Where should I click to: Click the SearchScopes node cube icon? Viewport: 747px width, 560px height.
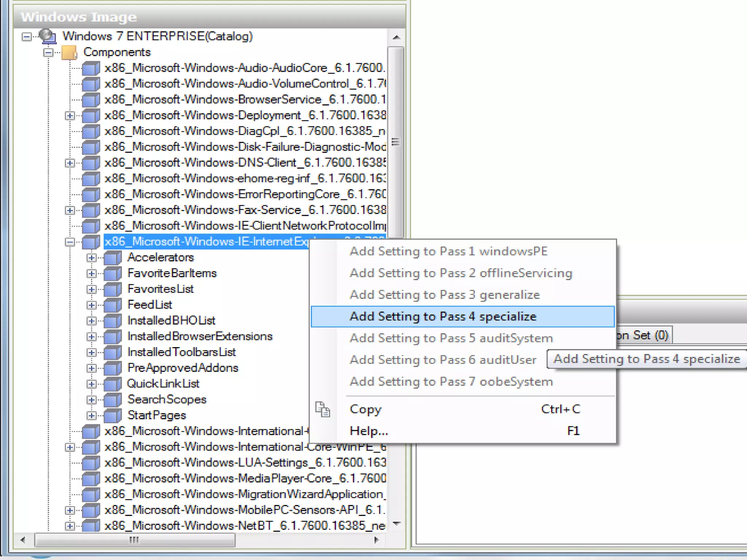coord(113,400)
